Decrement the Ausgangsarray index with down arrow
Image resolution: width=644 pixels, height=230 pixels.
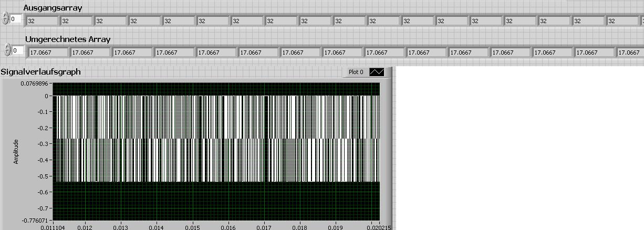pos(6,22)
